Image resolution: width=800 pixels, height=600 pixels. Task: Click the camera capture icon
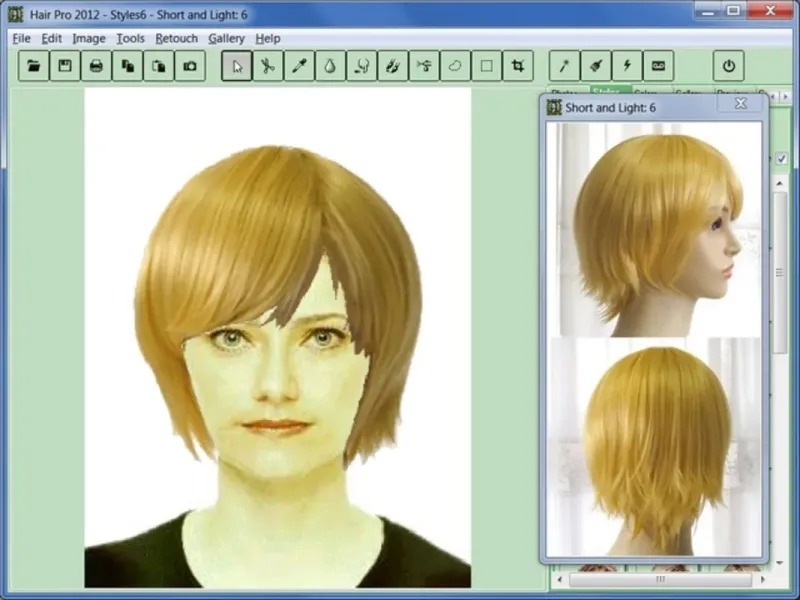coord(189,66)
